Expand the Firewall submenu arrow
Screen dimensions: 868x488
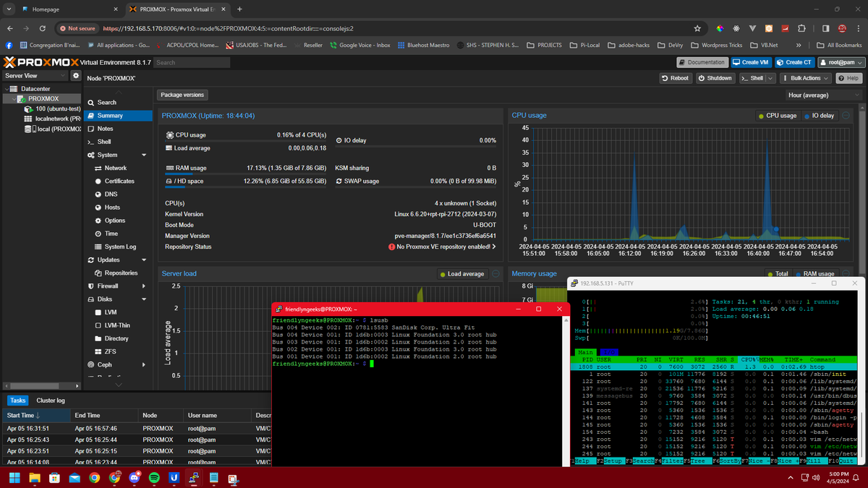(144, 286)
